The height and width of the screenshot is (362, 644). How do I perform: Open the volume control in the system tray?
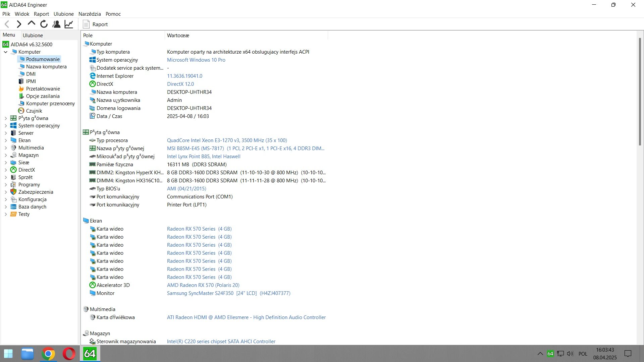point(571,354)
